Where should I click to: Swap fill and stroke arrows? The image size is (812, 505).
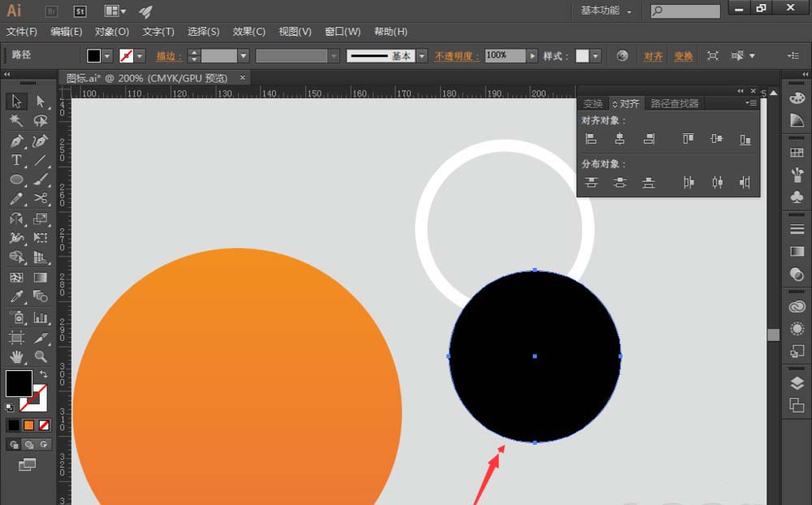coord(44,374)
